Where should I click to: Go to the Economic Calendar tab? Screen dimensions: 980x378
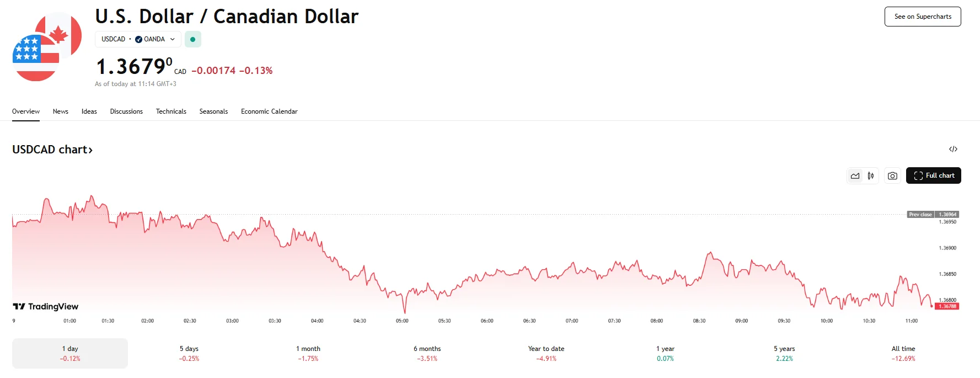269,111
